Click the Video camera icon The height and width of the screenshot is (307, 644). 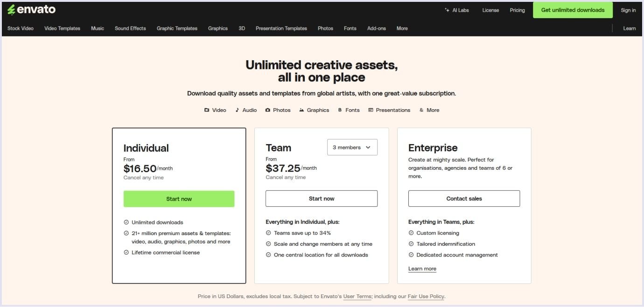[207, 110]
